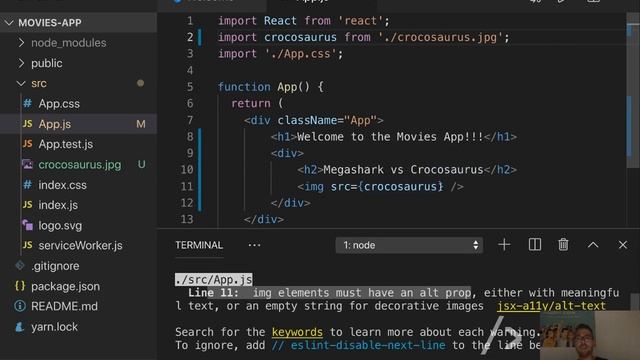The height and width of the screenshot is (360, 640).
Task: Split the terminal panel
Action: (535, 245)
